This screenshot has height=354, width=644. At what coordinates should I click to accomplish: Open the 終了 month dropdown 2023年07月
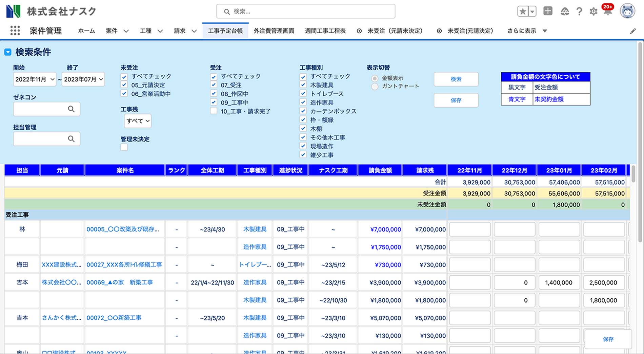pos(83,79)
